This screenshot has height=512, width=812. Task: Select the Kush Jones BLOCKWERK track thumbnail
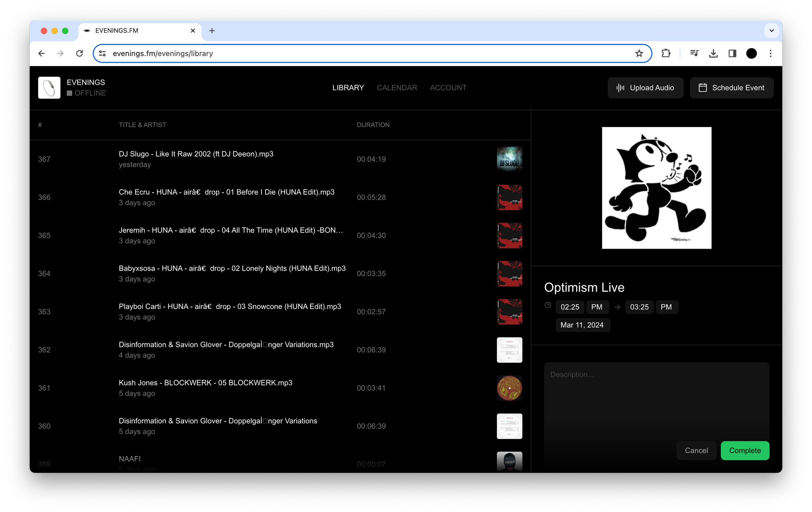509,388
